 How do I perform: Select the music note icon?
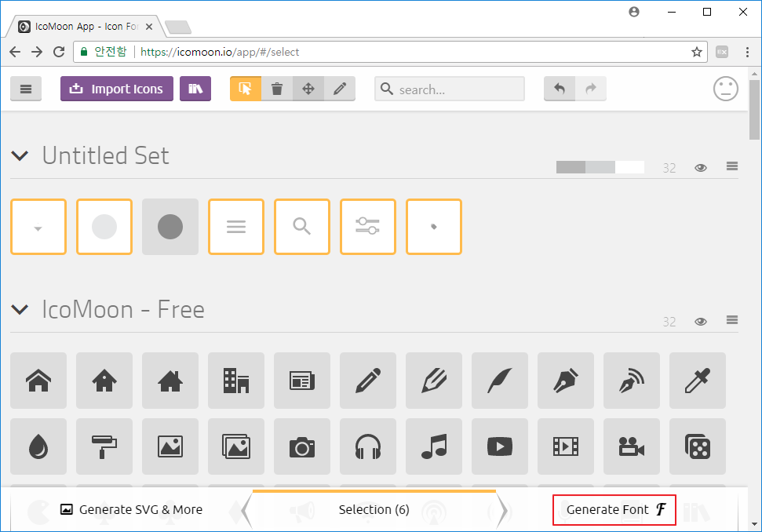(434, 446)
